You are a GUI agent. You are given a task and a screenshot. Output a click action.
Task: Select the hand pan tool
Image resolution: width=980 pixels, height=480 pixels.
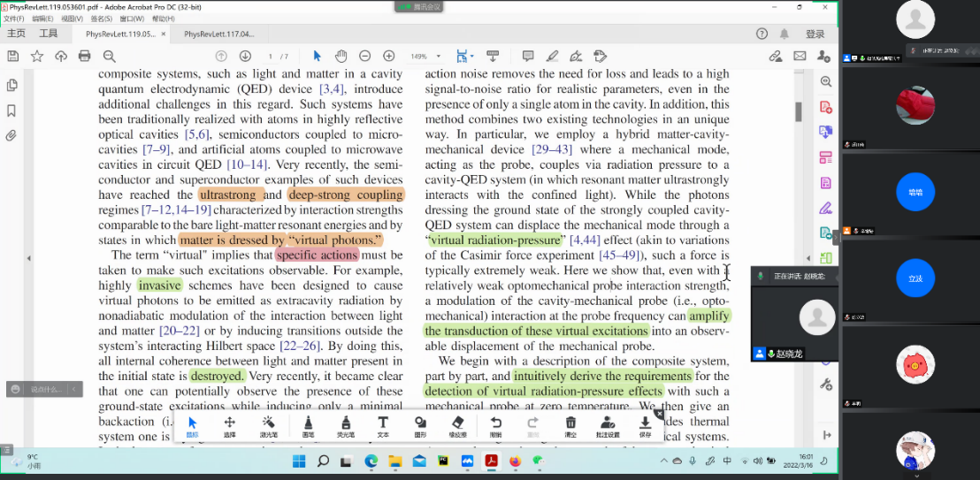341,56
